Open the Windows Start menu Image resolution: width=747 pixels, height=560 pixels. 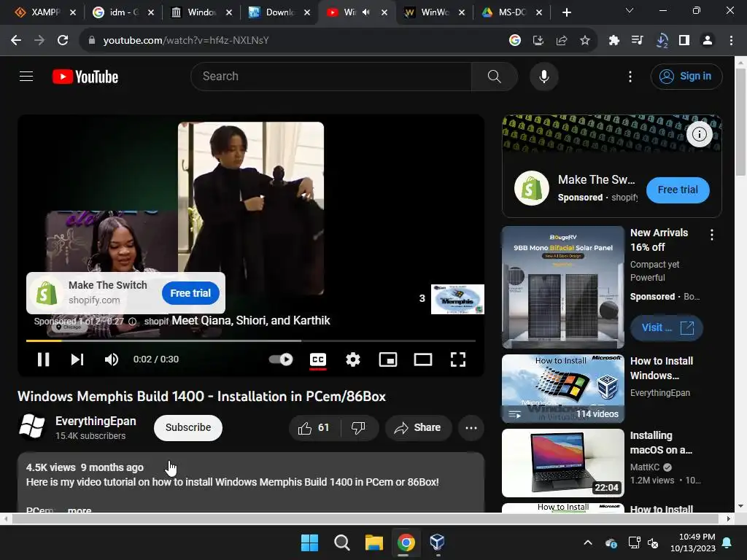pyautogui.click(x=309, y=542)
